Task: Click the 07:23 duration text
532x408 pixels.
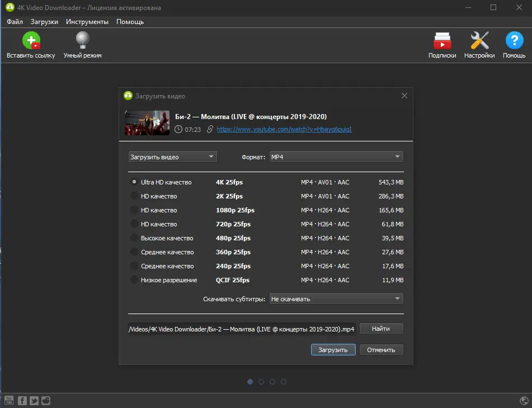Action: pyautogui.click(x=192, y=130)
